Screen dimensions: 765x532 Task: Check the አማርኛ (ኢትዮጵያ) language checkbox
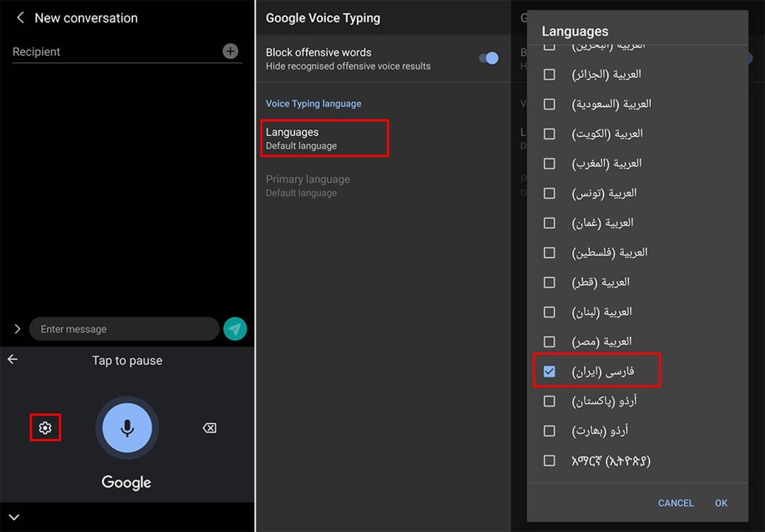point(550,460)
